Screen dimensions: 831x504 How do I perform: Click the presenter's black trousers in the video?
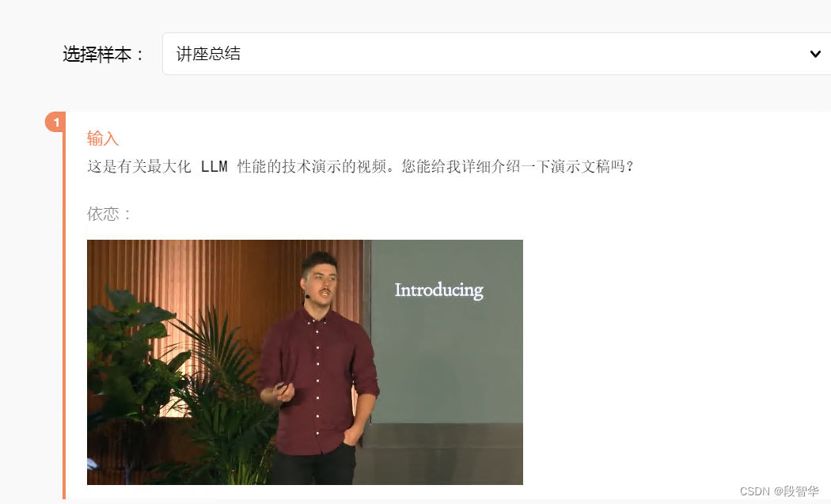(x=315, y=466)
